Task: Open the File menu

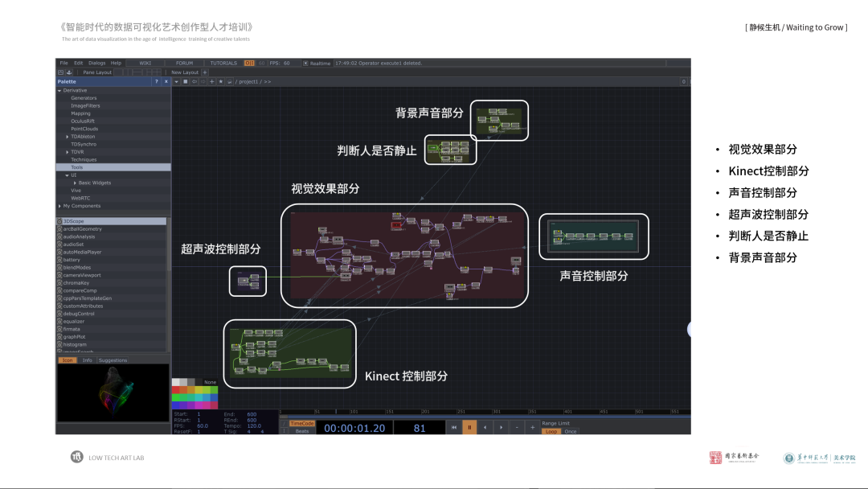Action: tap(63, 63)
